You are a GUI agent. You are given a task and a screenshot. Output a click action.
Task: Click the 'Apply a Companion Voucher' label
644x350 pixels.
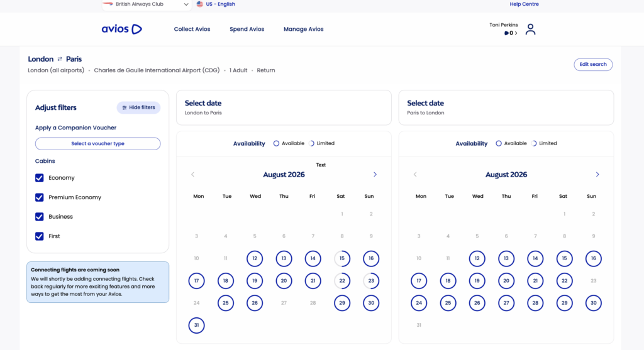click(75, 128)
